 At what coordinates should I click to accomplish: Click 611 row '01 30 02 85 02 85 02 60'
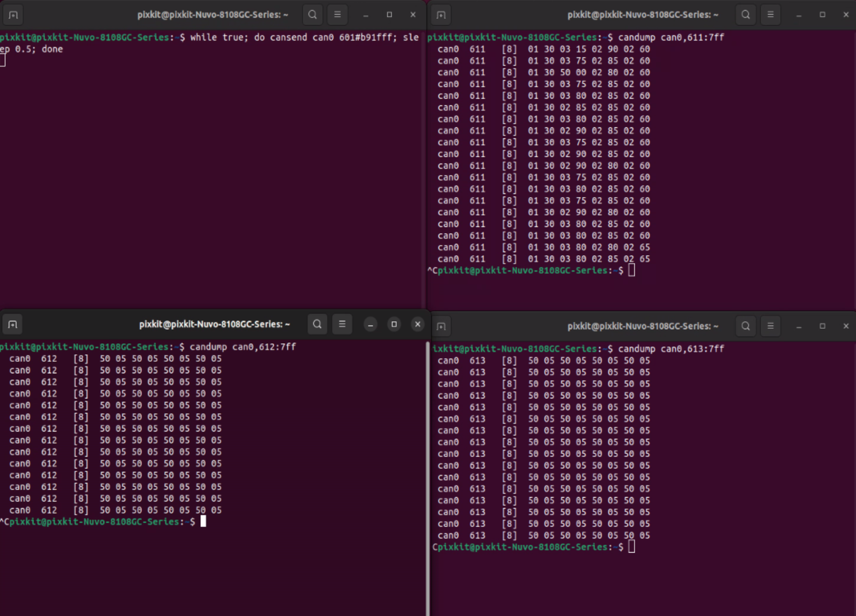589,107
